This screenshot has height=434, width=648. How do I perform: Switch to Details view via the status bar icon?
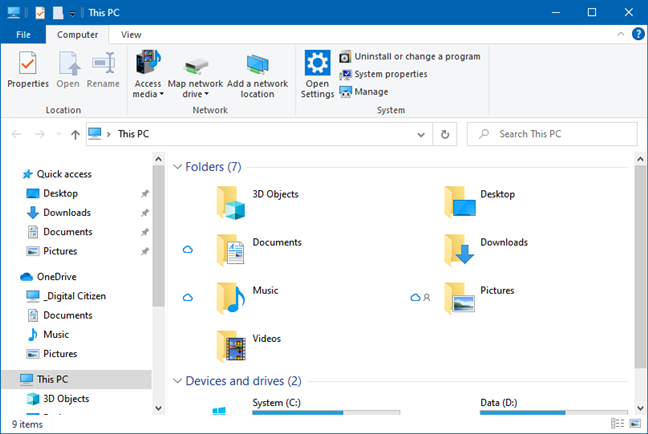[x=617, y=423]
